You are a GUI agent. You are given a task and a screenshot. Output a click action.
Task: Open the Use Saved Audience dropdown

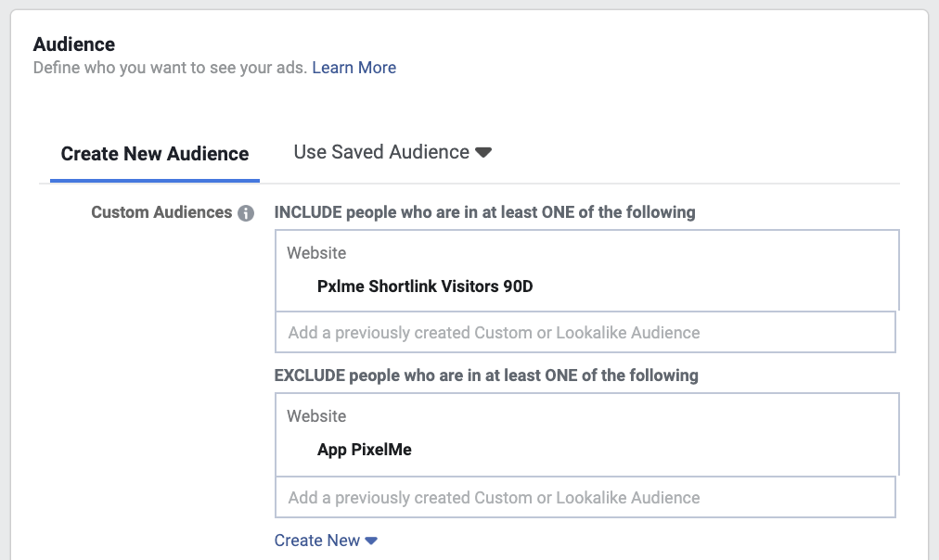[x=392, y=152]
